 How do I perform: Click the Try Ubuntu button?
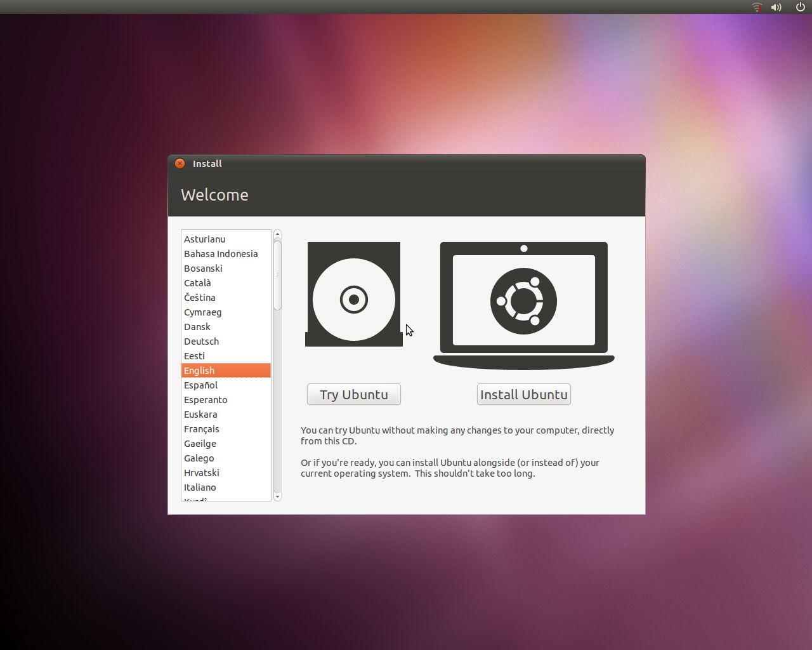click(354, 394)
